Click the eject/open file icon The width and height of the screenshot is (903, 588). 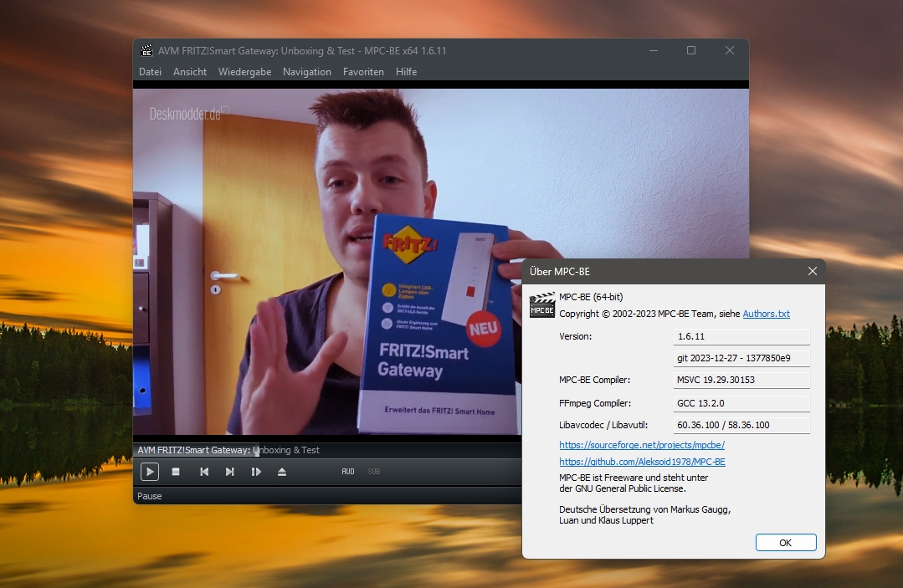pos(281,472)
